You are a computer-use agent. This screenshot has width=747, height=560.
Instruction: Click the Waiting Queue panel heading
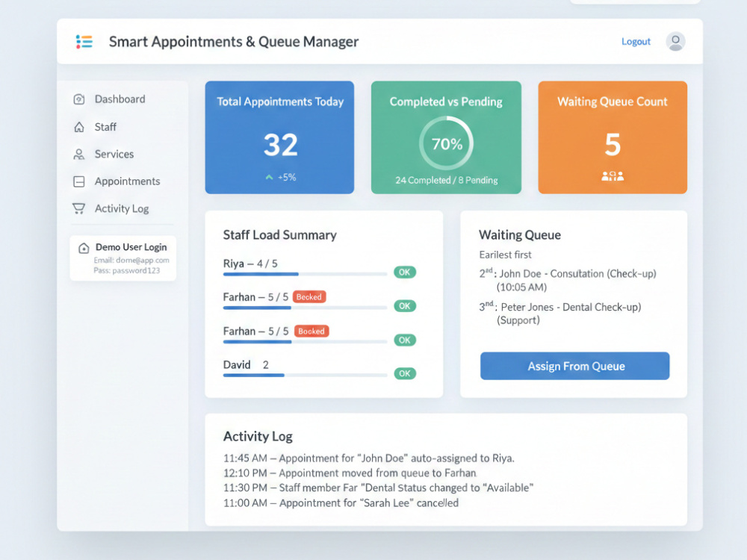pyautogui.click(x=520, y=234)
